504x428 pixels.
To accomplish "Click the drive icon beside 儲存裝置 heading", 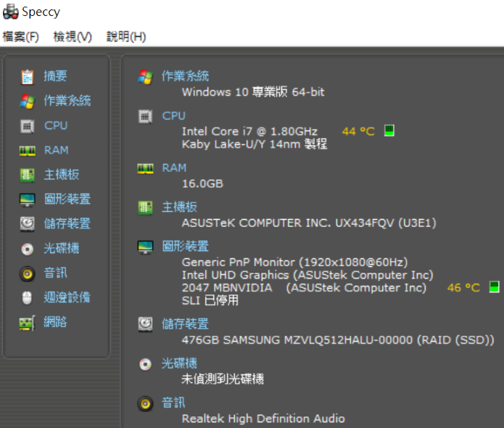I will click(145, 324).
